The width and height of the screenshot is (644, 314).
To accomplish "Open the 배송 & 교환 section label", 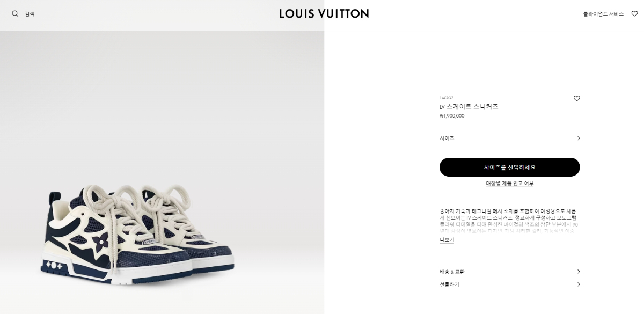I will tap(452, 272).
